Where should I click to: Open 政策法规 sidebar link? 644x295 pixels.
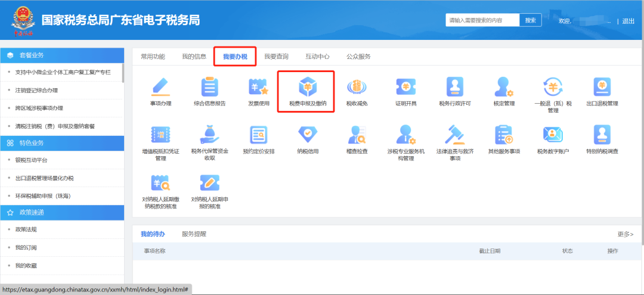(x=26, y=230)
